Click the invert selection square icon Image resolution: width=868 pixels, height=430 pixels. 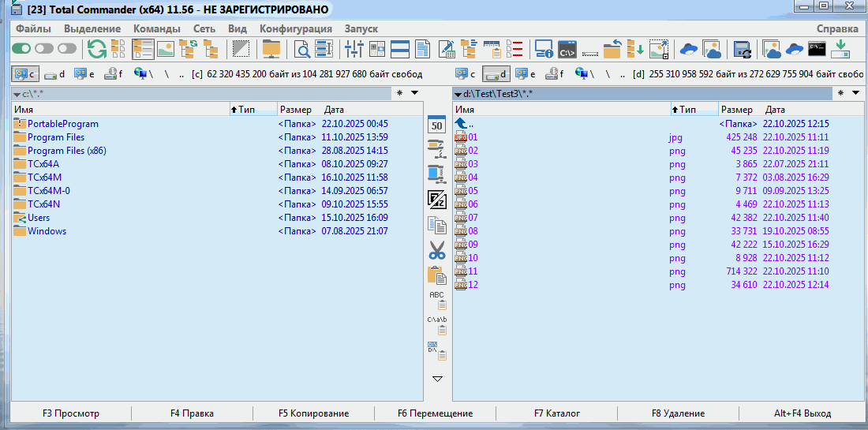(241, 49)
